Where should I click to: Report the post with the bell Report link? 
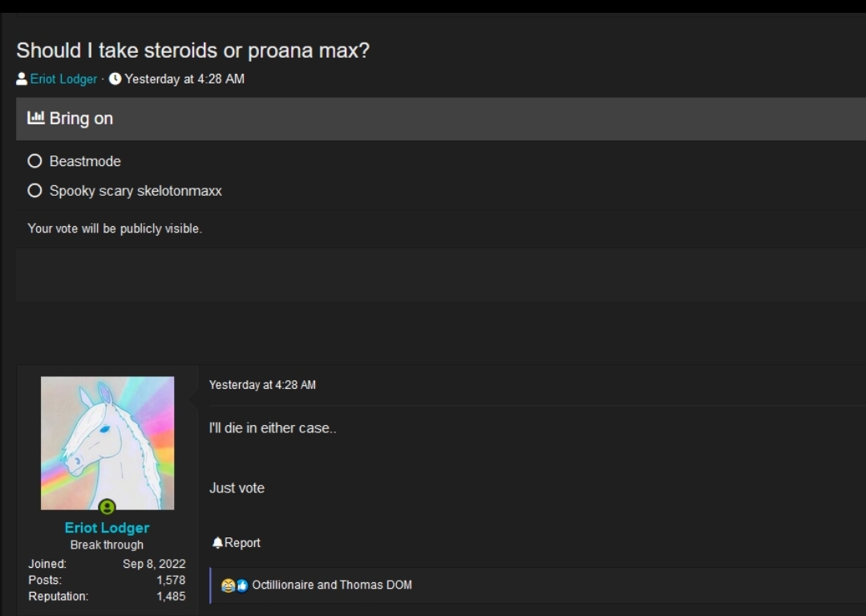(237, 543)
